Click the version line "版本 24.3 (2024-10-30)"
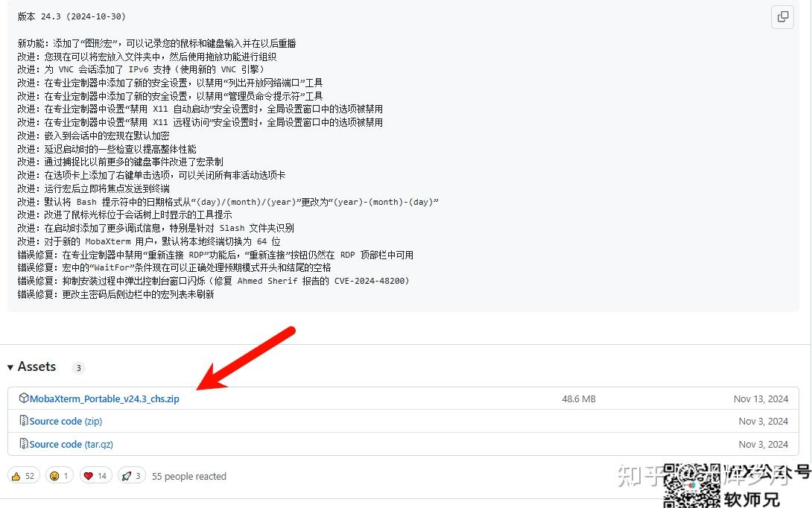Image resolution: width=812 pixels, height=508 pixels. point(72,16)
